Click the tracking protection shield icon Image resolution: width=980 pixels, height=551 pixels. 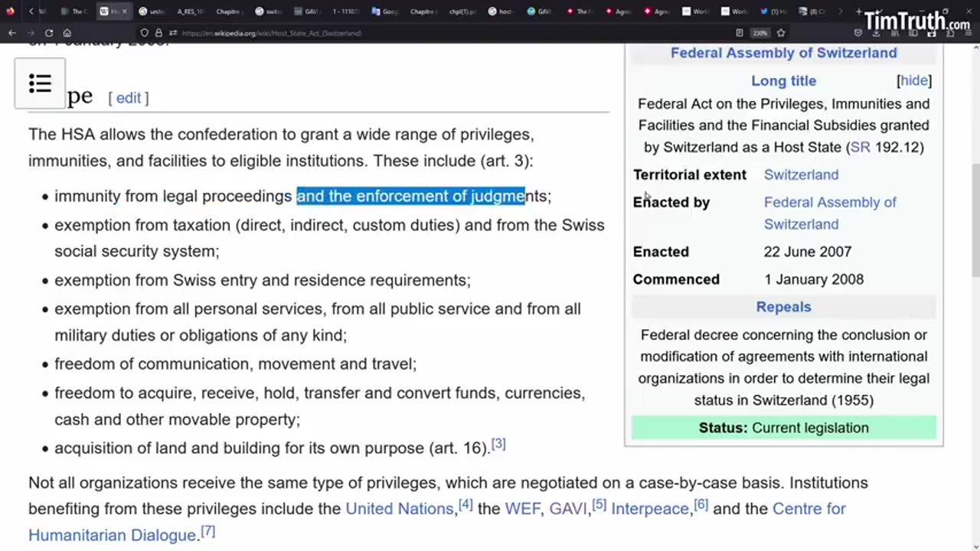(x=144, y=33)
